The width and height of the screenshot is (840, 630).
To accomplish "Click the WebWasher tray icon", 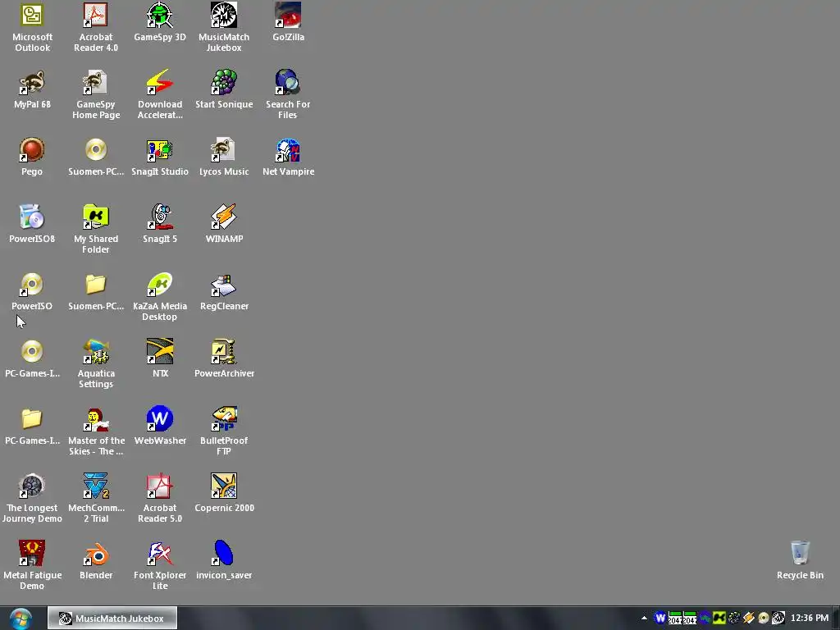I will click(x=660, y=619).
